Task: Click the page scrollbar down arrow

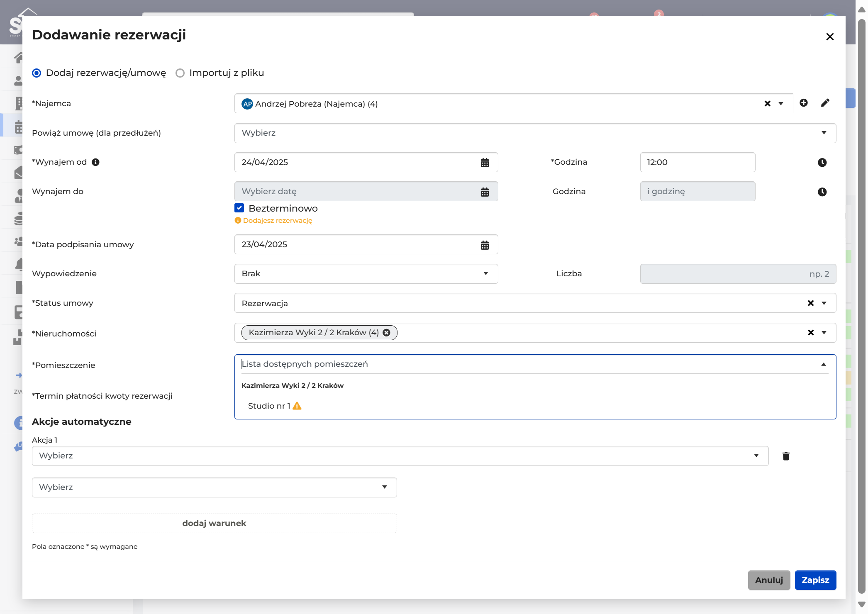Action: pyautogui.click(x=861, y=604)
